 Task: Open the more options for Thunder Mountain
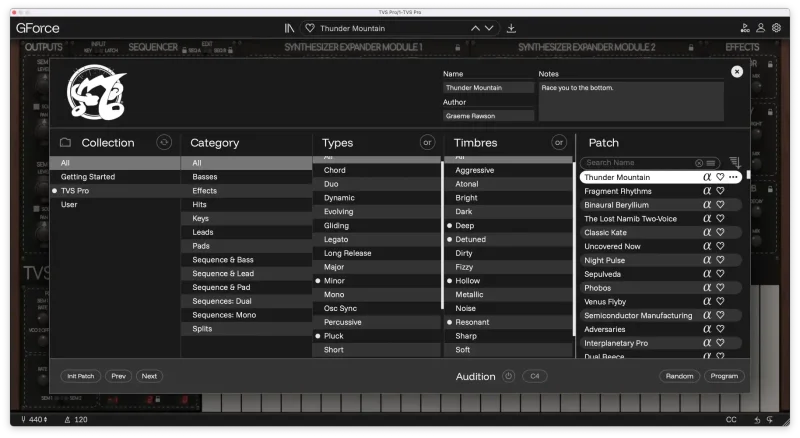733,177
